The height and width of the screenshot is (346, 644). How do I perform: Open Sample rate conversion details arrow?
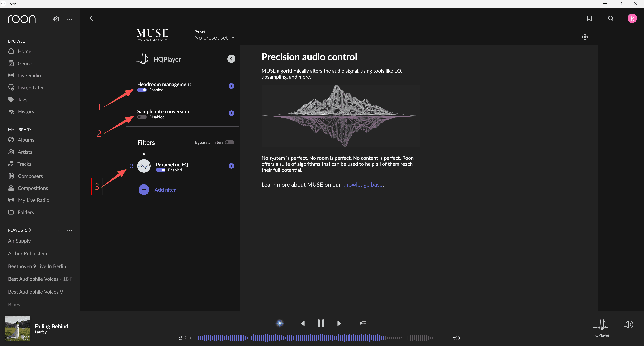click(231, 113)
